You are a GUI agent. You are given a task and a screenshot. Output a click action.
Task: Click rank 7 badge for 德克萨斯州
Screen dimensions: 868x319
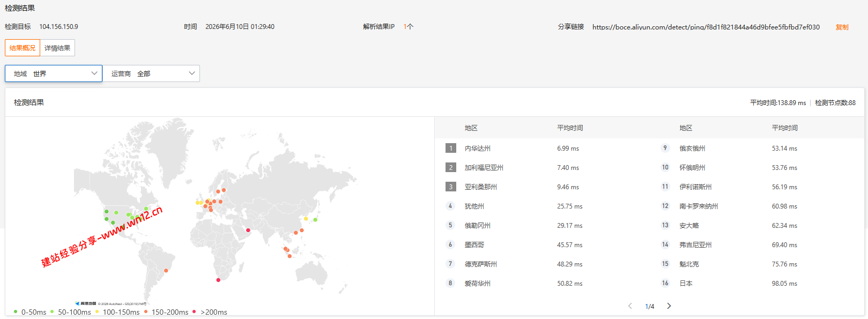[x=450, y=264]
